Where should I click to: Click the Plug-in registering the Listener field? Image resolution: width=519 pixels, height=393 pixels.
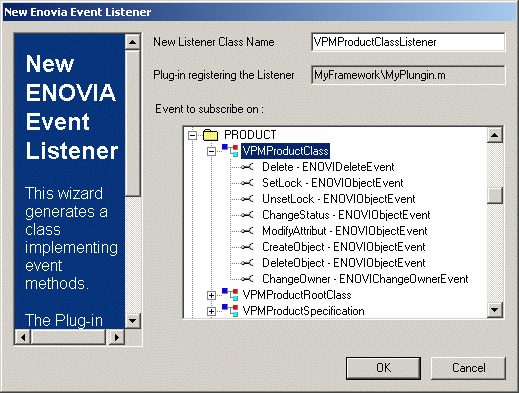[x=408, y=75]
